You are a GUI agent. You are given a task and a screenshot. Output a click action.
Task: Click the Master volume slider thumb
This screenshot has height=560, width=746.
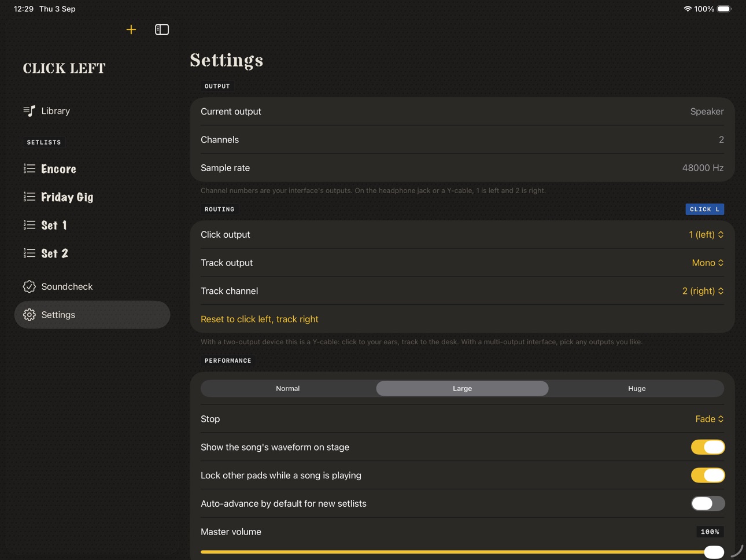pyautogui.click(x=714, y=552)
